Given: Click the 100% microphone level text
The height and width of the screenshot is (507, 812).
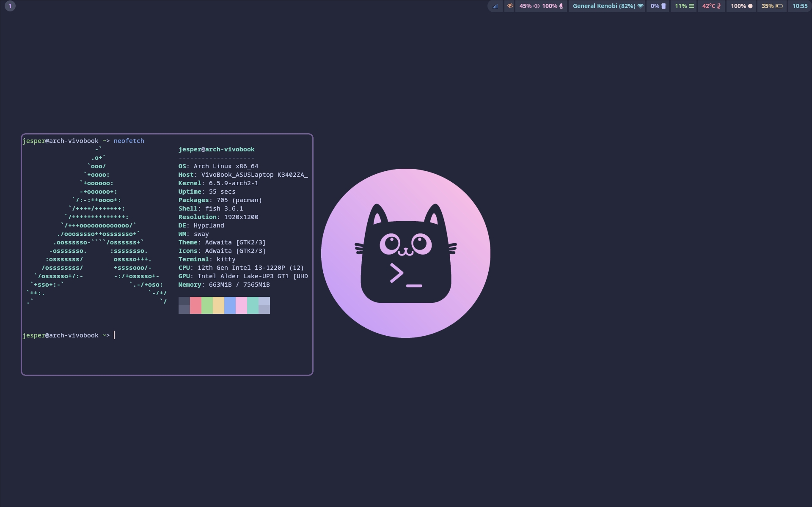Looking at the screenshot, I should pyautogui.click(x=550, y=6).
